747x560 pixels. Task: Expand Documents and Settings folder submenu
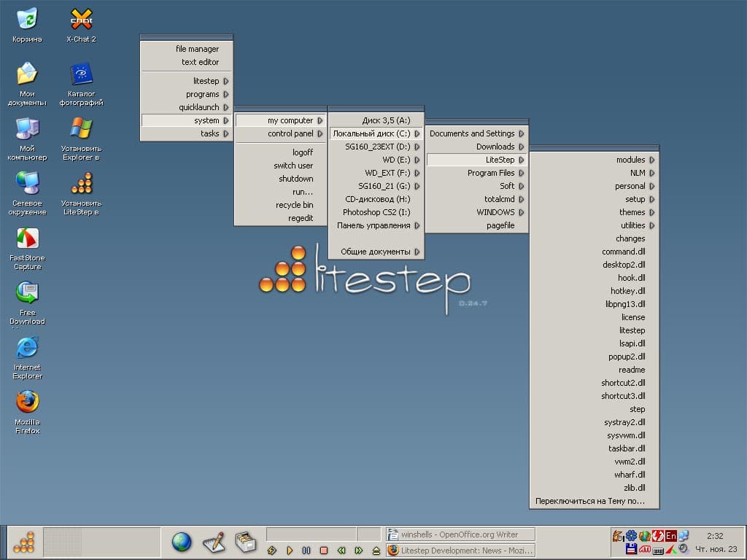point(476,133)
